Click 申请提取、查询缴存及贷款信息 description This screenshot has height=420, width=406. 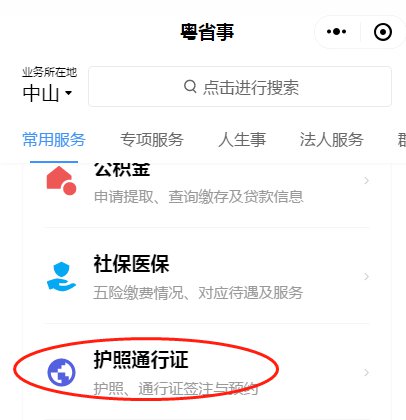199,196
